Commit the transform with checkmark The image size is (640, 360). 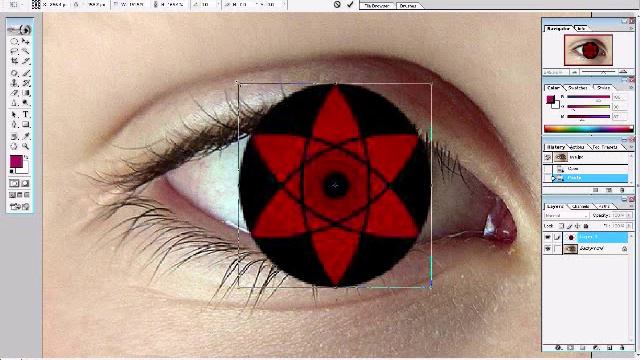pyautogui.click(x=350, y=4)
